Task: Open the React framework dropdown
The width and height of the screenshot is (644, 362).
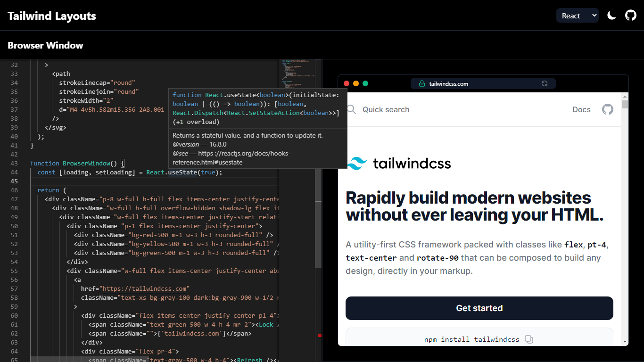Action: pyautogui.click(x=578, y=16)
